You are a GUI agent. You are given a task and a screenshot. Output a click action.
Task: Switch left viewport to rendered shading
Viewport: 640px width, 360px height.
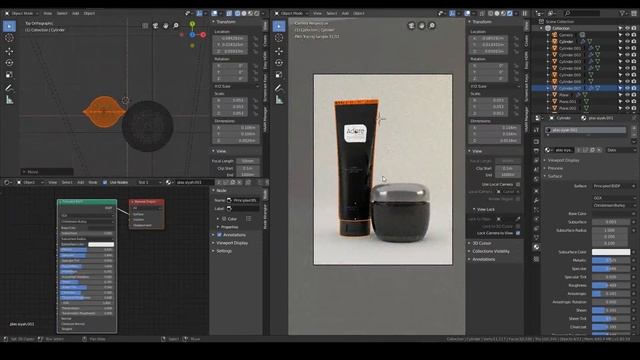pos(257,13)
